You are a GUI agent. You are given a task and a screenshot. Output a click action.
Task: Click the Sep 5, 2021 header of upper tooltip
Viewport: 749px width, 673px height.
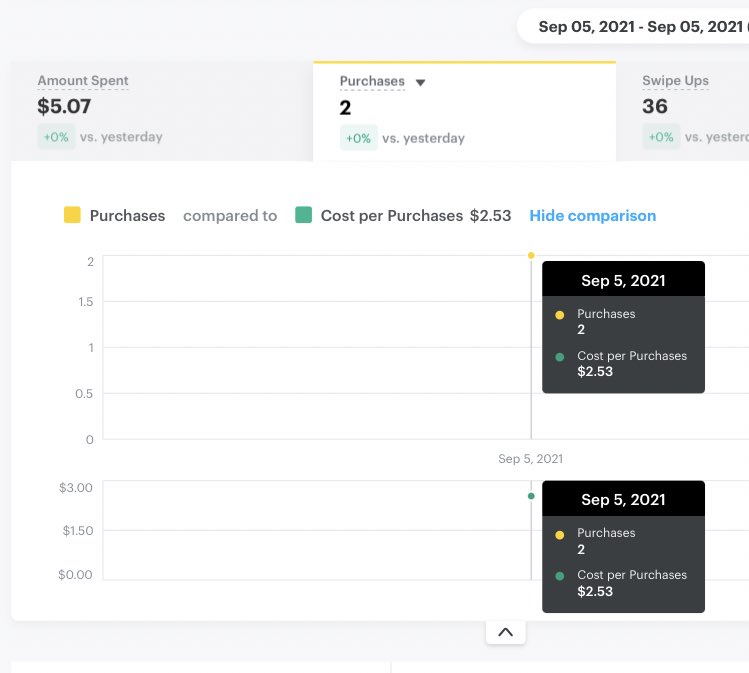pyautogui.click(x=623, y=279)
